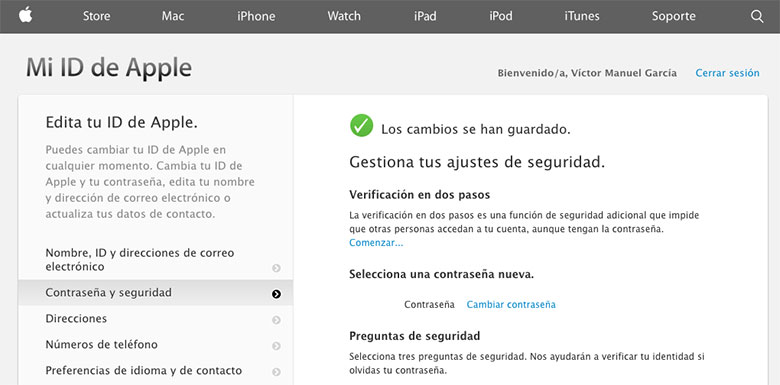
Task: Open iTunes from the navigation bar
Action: [x=582, y=16]
